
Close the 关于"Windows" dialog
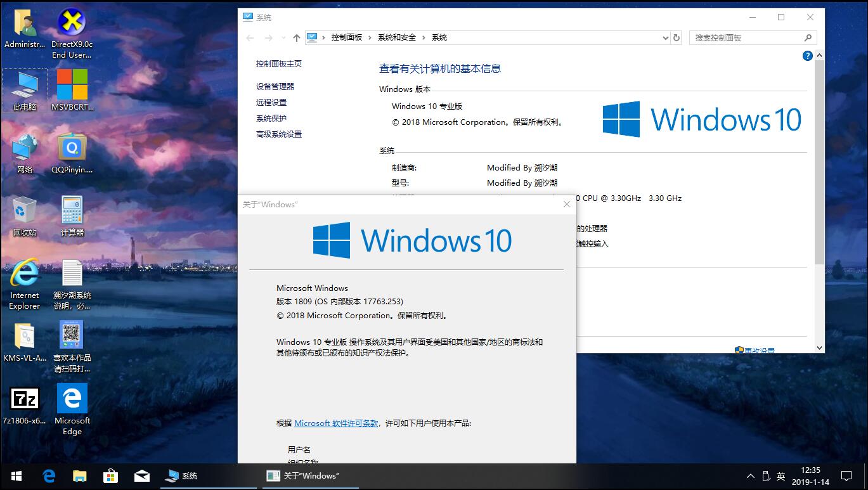coord(567,204)
